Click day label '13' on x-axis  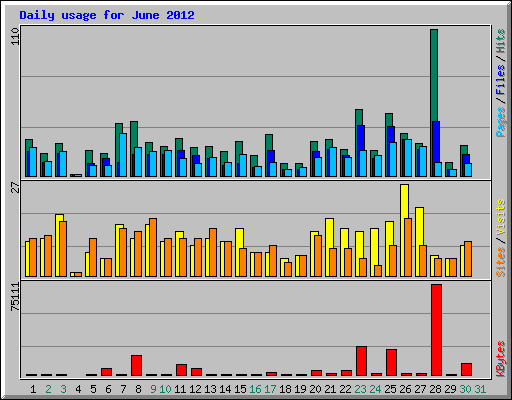(210, 389)
